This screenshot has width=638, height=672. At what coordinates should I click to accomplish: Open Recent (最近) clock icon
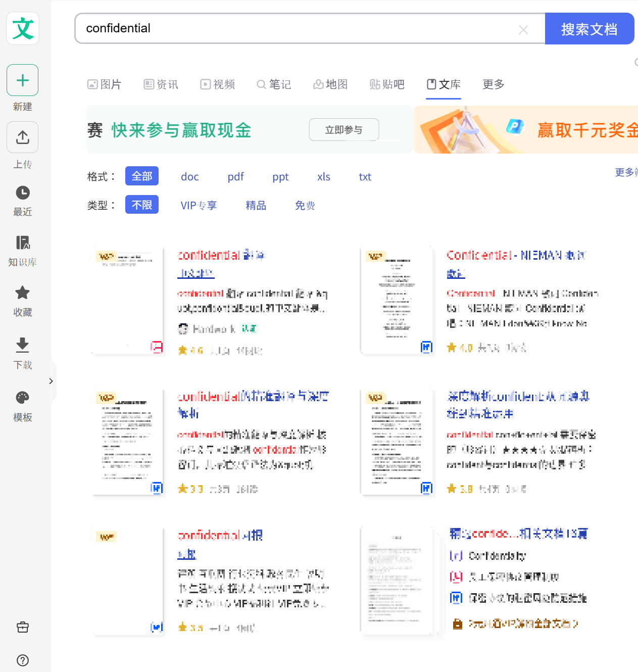click(x=22, y=193)
